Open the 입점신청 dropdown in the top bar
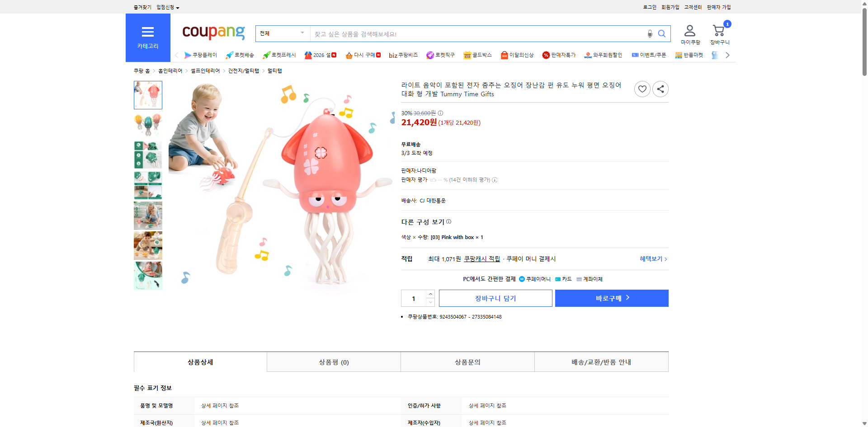This screenshot has height=427, width=868. point(165,7)
